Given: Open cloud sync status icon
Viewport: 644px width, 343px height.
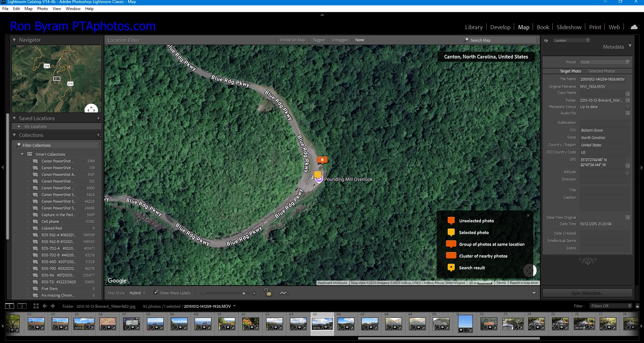Looking at the screenshot, I should tap(634, 27).
